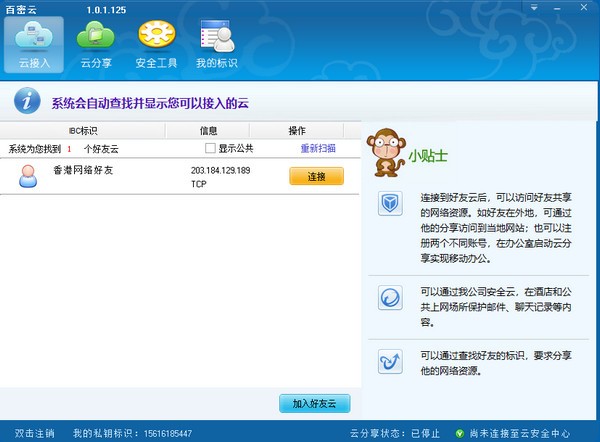
Task: Click the 信息 column header
Action: [x=208, y=131]
